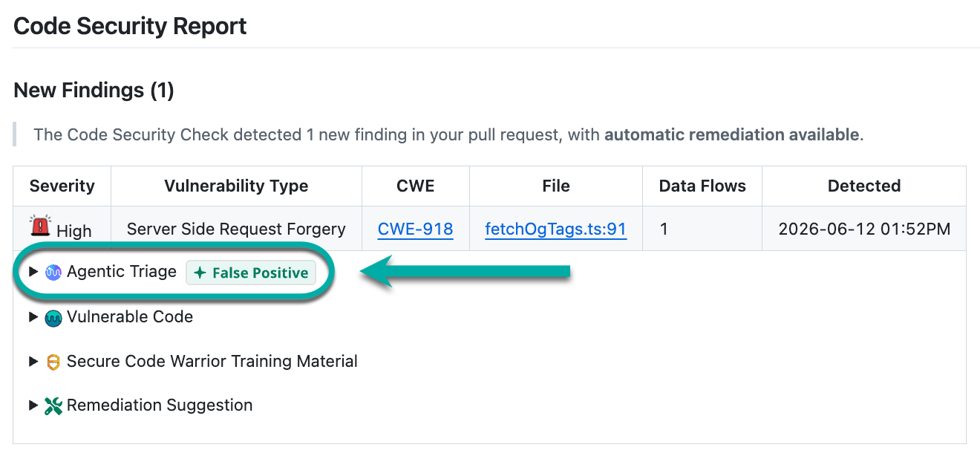Viewport: 980px width, 456px height.
Task: Click the Secure Code Warrior shield icon
Action: [x=53, y=362]
